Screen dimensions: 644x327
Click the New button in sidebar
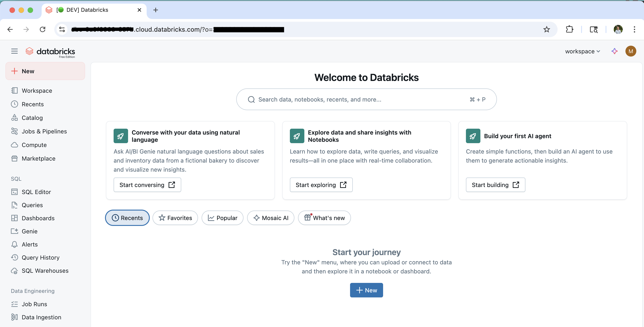pyautogui.click(x=45, y=71)
